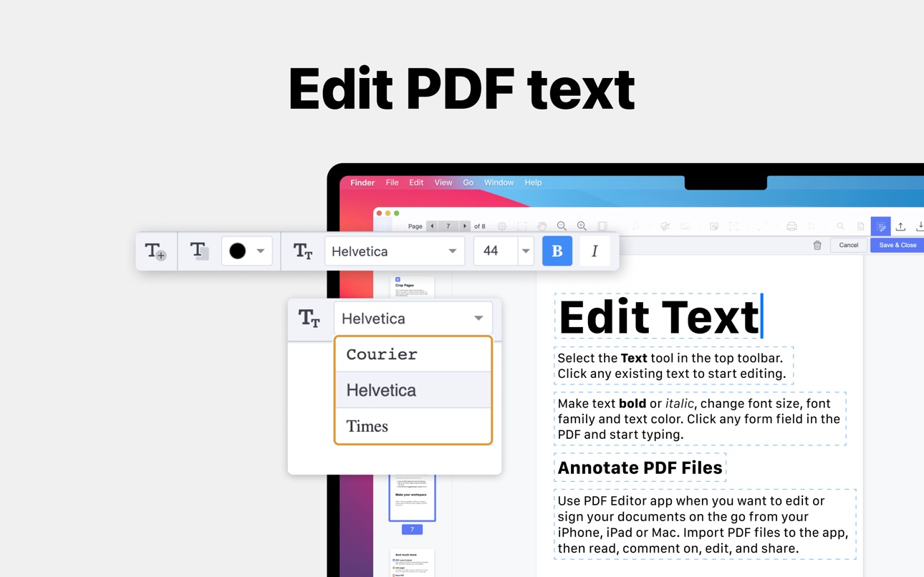
Task: Pick the rectangular selection marquee tool
Action: [522, 226]
